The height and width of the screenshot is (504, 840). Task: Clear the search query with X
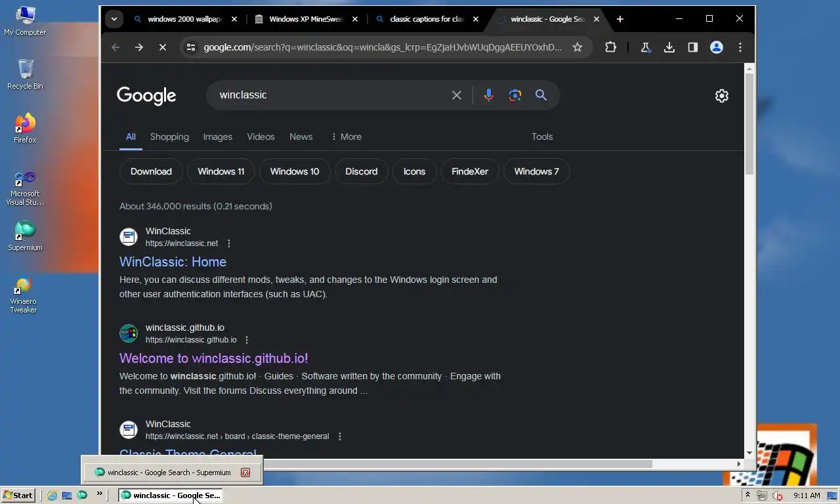457,95
